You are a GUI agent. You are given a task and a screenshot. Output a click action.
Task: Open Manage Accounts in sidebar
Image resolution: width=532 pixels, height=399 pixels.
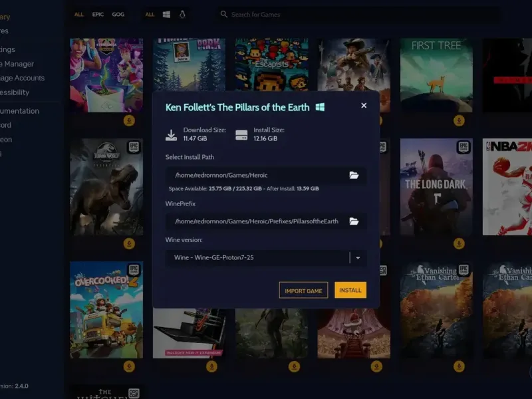[x=22, y=78]
